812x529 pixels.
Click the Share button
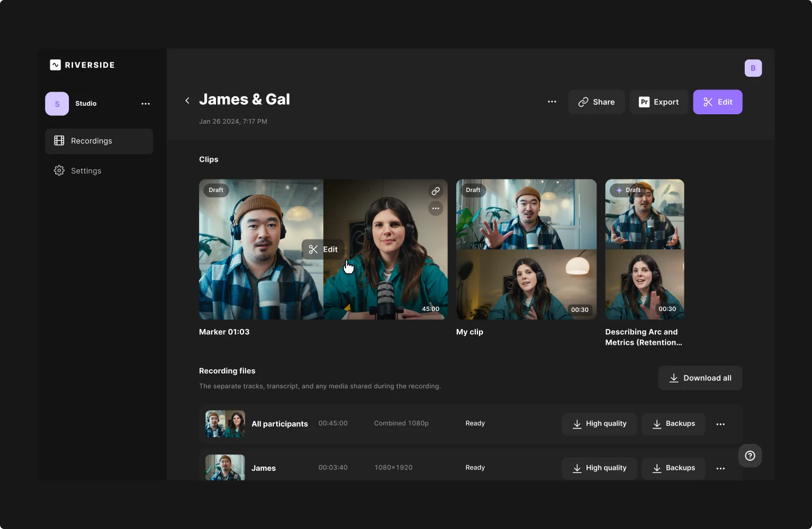(x=596, y=102)
